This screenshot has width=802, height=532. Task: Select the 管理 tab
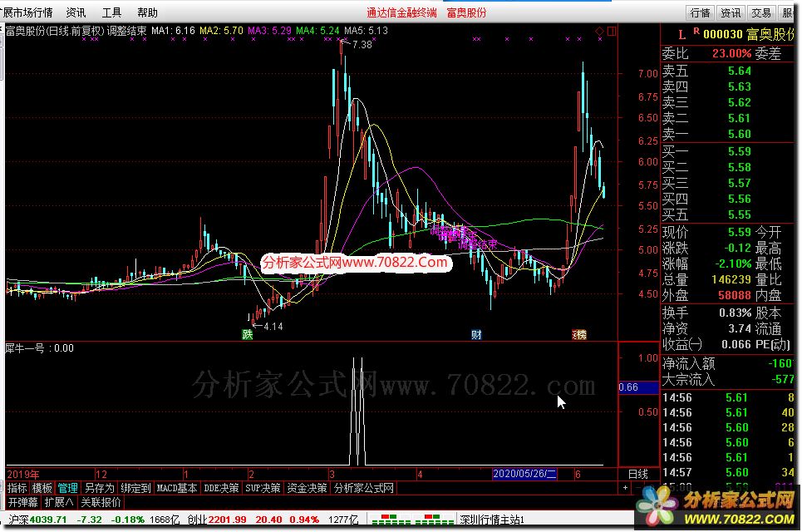point(67,488)
